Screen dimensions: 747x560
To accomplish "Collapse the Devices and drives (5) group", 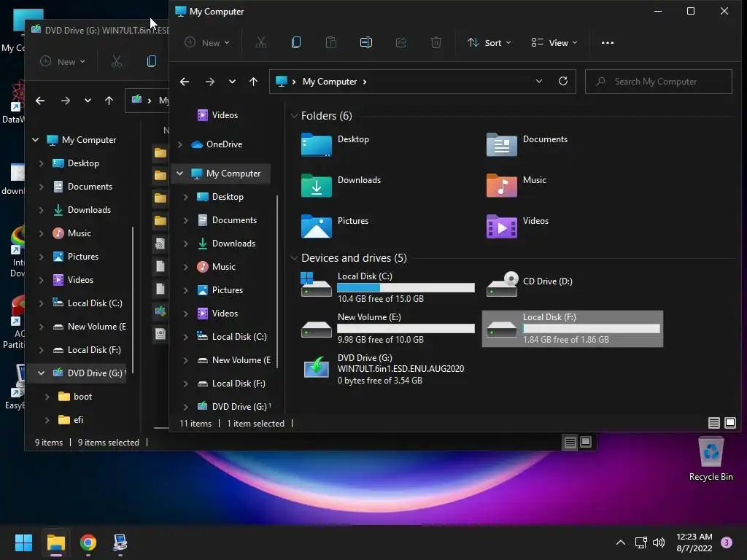I will pos(294,257).
